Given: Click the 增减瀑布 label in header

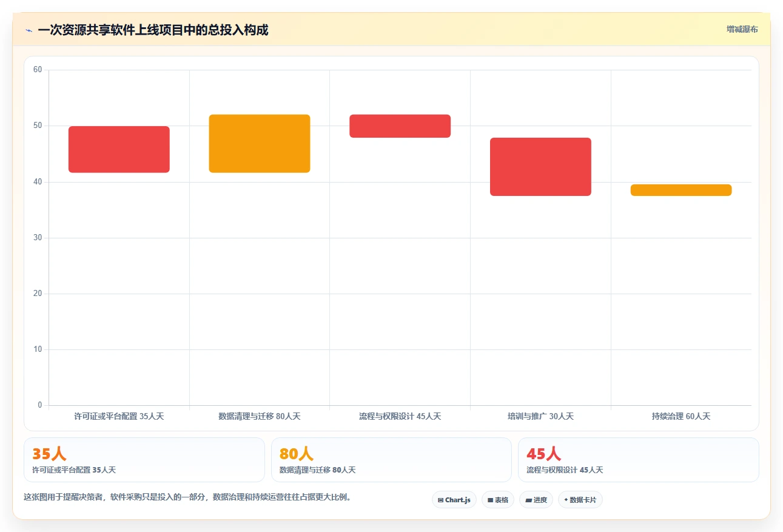Looking at the screenshot, I should pyautogui.click(x=742, y=29).
